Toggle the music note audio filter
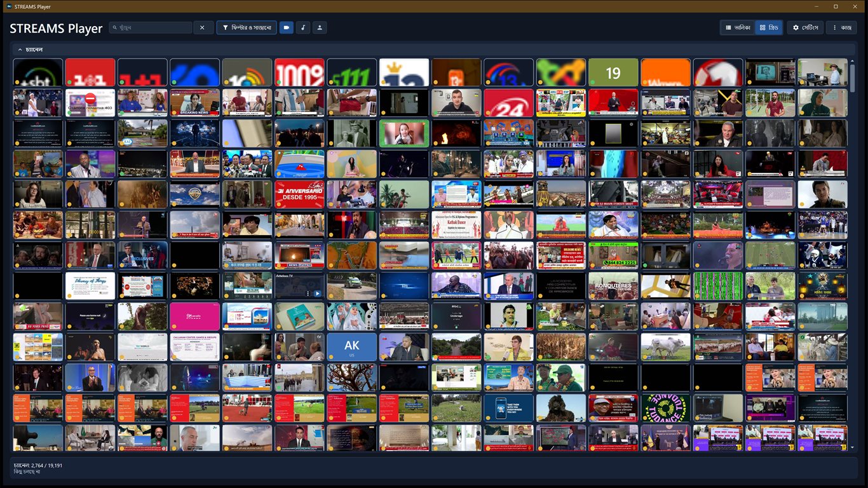Image resolution: width=868 pixels, height=488 pixels. 303,27
